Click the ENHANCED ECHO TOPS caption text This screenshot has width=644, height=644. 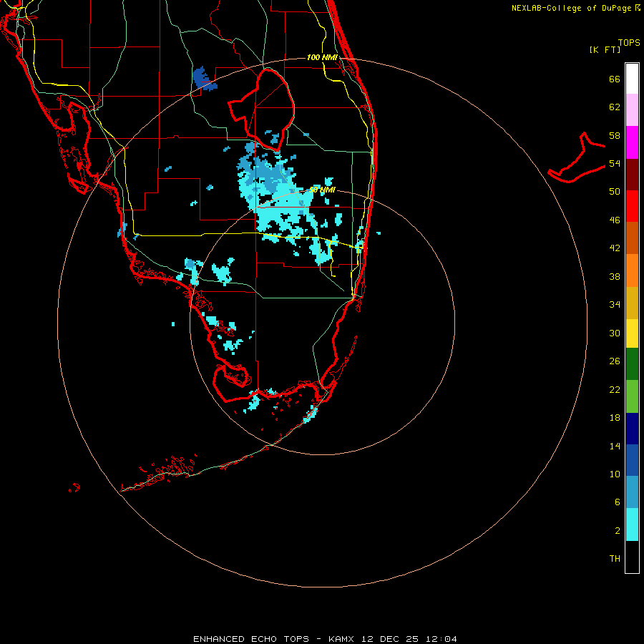pos(251,639)
